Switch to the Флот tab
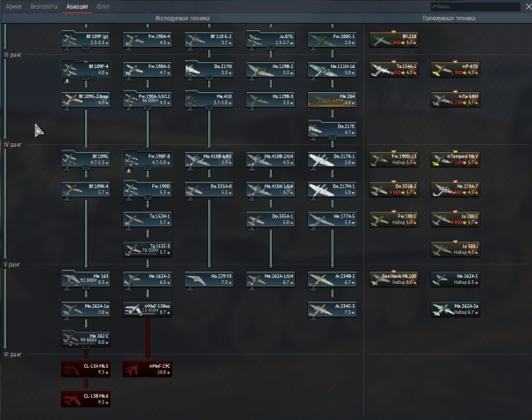This screenshot has height=420, width=532. click(x=103, y=6)
